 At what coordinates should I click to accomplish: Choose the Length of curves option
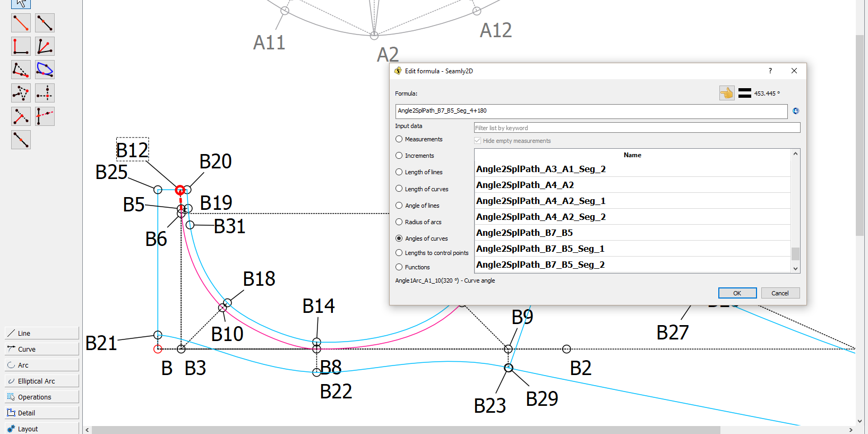point(399,189)
